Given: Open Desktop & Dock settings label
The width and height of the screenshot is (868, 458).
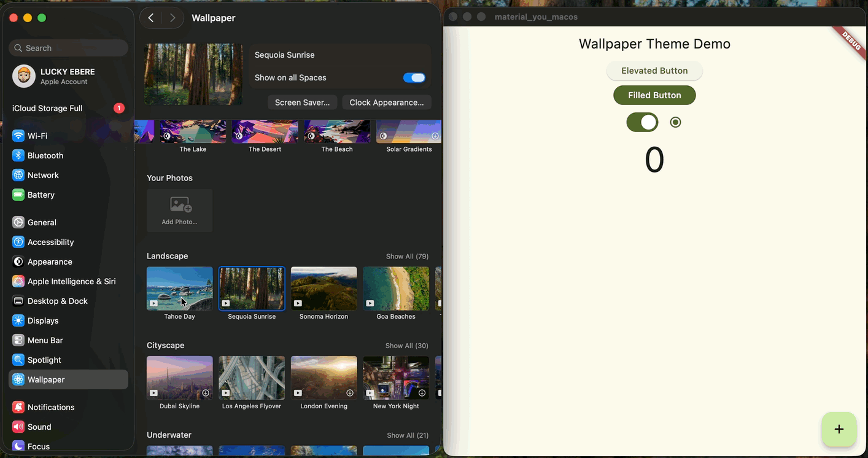Looking at the screenshot, I should pos(58,301).
